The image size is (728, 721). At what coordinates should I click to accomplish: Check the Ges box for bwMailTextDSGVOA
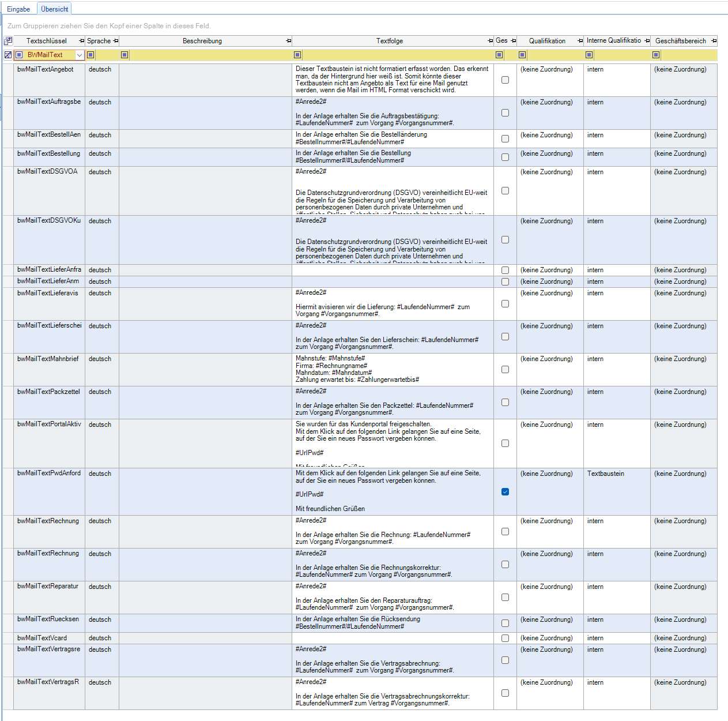coord(505,191)
